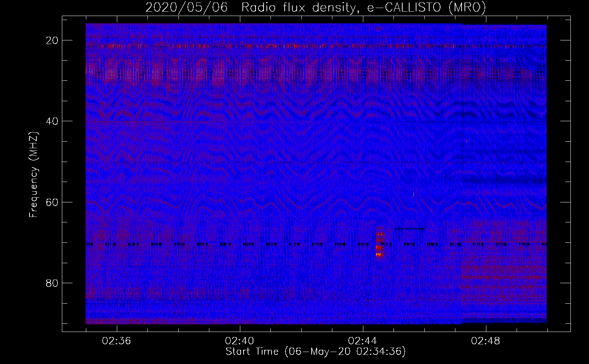Screen dimensions: 589x364
Task: Click the date '2020/05/06' in title
Action: [x=187, y=8]
